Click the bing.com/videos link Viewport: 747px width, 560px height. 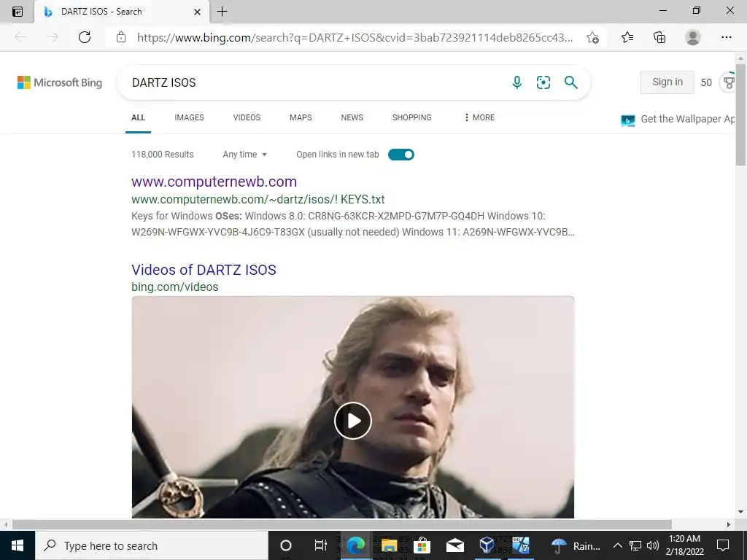coord(175,287)
